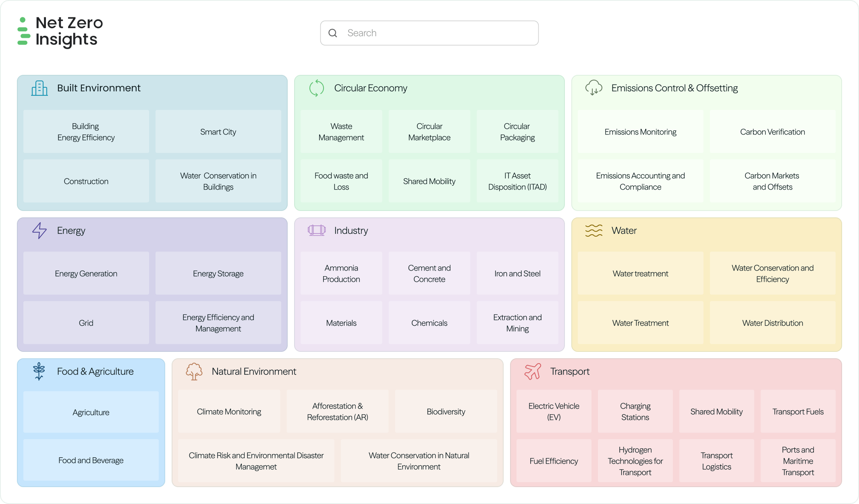This screenshot has width=859, height=504.
Task: Select the Carbon Verification tile
Action: tap(772, 132)
